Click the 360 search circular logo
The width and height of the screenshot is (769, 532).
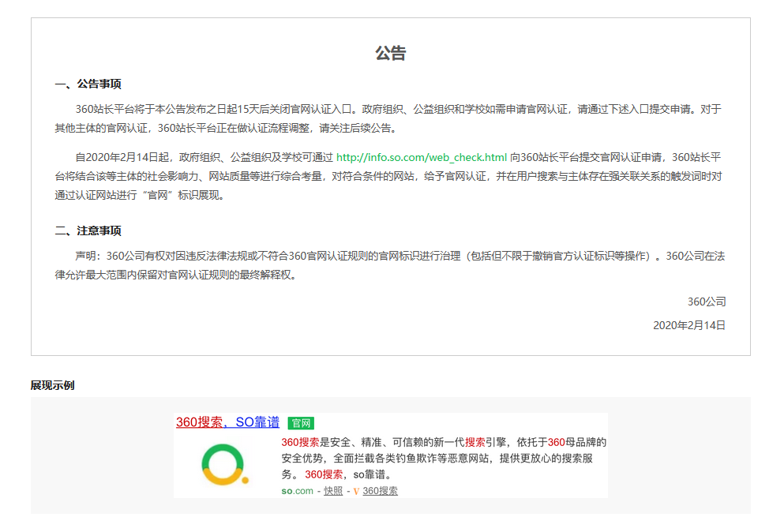(x=224, y=464)
